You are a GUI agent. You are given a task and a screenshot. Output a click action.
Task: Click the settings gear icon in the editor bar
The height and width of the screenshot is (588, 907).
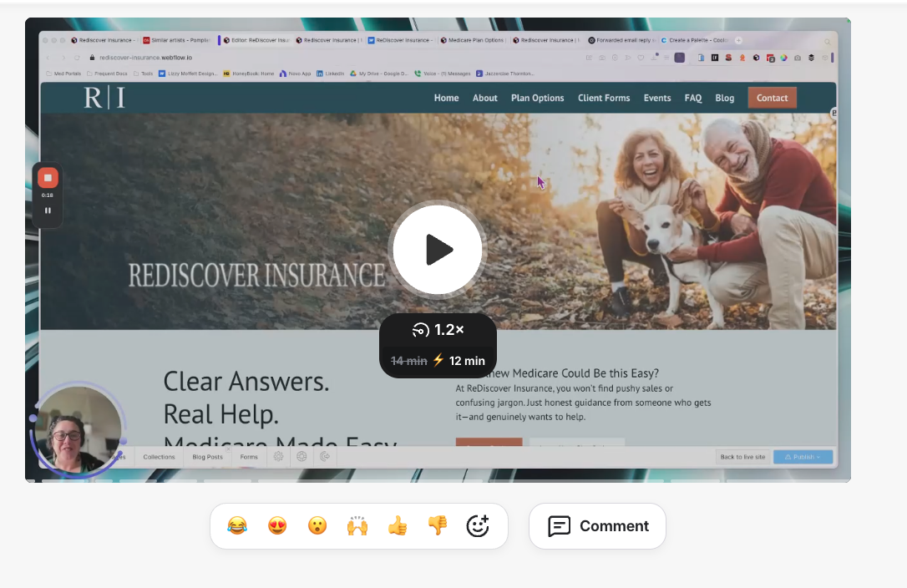pyautogui.click(x=278, y=457)
